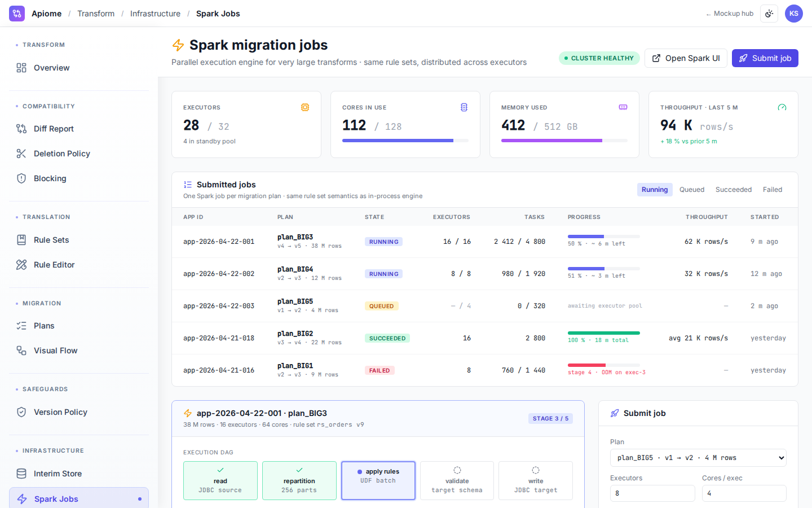Click the App ID column header
Screen dimensions: 812x508
[x=193, y=217]
